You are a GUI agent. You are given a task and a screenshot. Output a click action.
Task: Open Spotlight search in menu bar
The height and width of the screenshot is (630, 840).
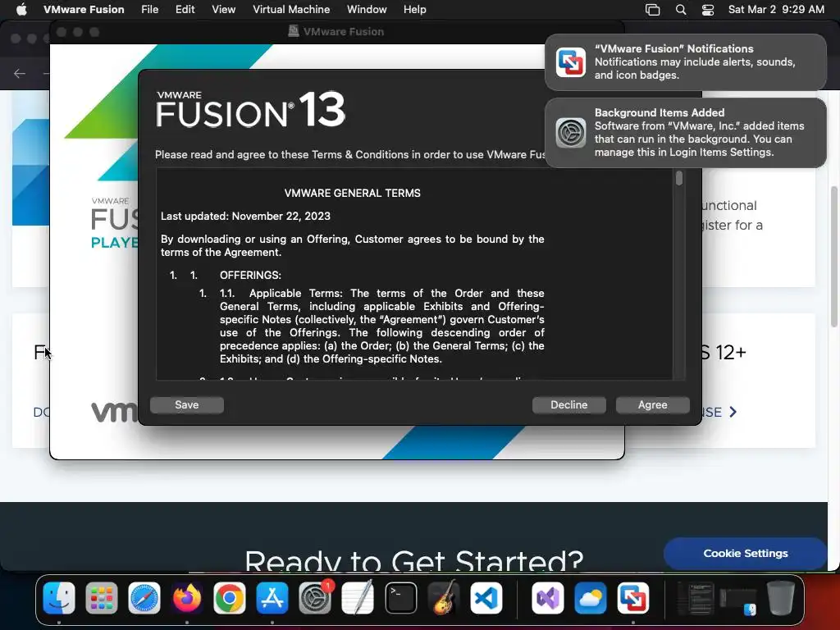pyautogui.click(x=681, y=10)
